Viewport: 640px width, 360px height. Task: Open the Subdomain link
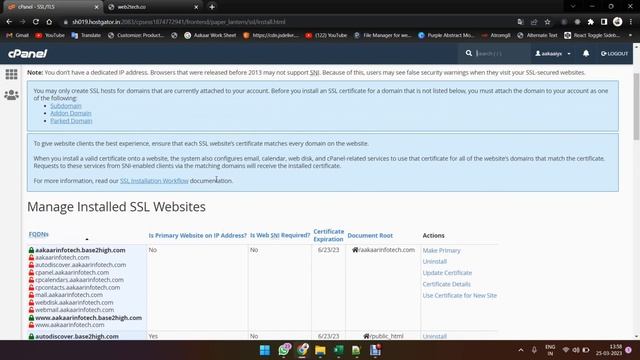point(66,106)
